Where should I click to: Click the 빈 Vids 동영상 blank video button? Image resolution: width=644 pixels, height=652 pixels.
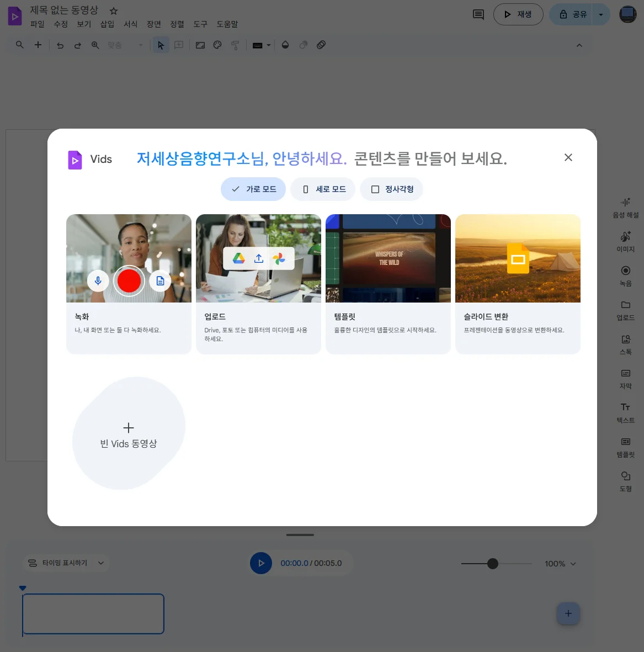tap(129, 434)
